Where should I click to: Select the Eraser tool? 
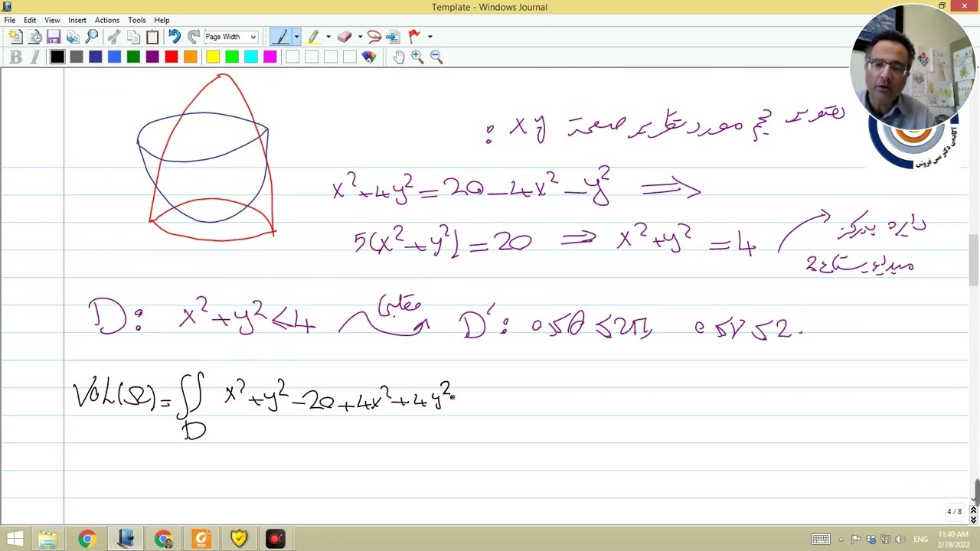pyautogui.click(x=345, y=37)
